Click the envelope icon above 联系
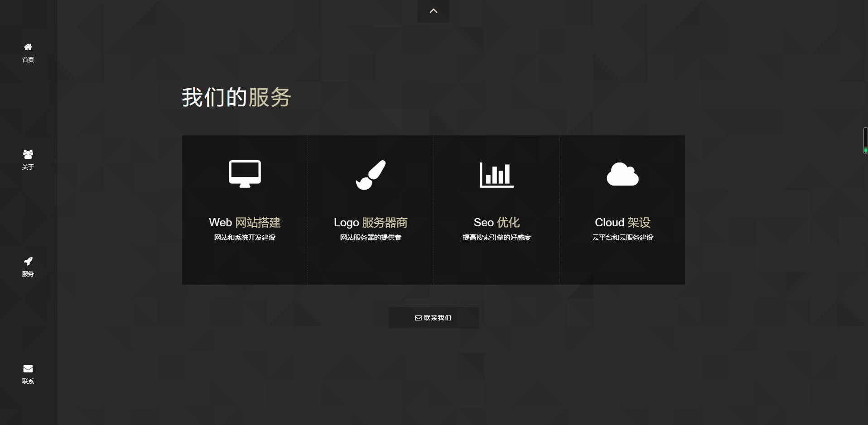 [28, 368]
